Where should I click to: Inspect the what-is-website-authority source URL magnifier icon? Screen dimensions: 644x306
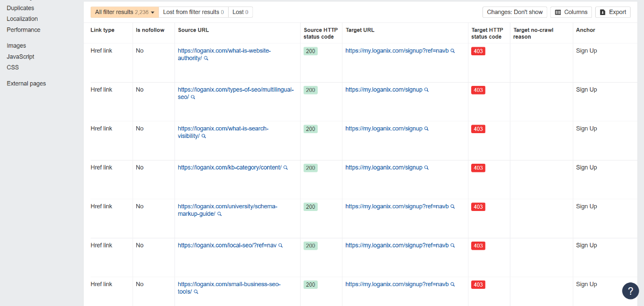(x=206, y=59)
